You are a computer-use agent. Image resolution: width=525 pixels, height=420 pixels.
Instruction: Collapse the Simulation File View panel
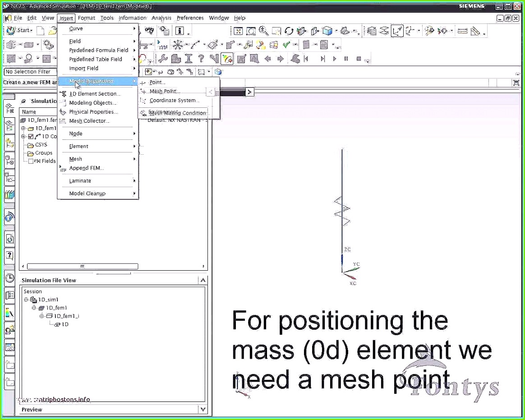203,280
